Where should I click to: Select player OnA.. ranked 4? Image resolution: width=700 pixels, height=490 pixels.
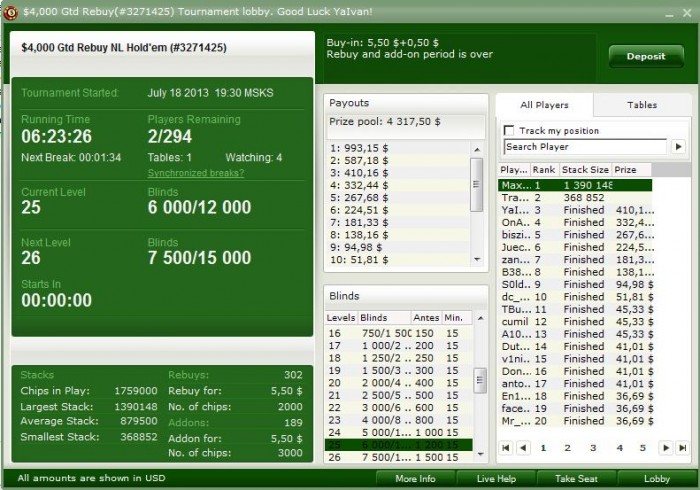(x=575, y=222)
